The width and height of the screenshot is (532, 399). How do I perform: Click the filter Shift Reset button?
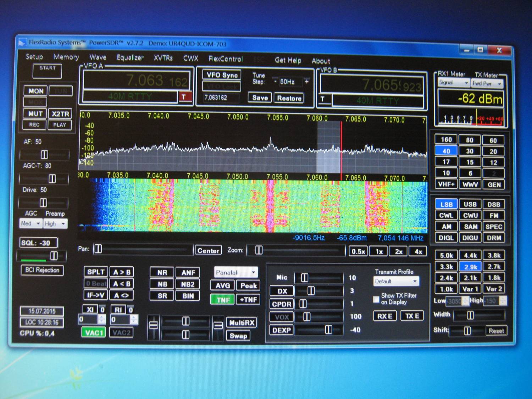(496, 331)
